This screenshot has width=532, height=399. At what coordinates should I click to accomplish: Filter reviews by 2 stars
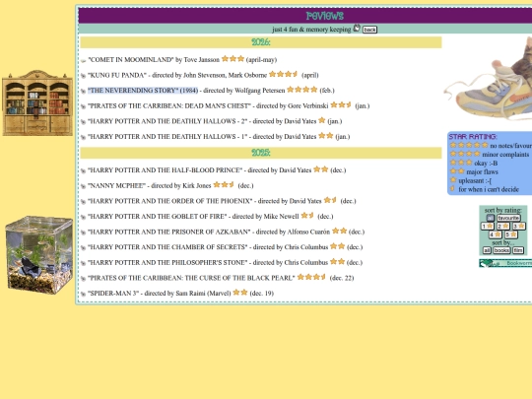(x=503, y=226)
